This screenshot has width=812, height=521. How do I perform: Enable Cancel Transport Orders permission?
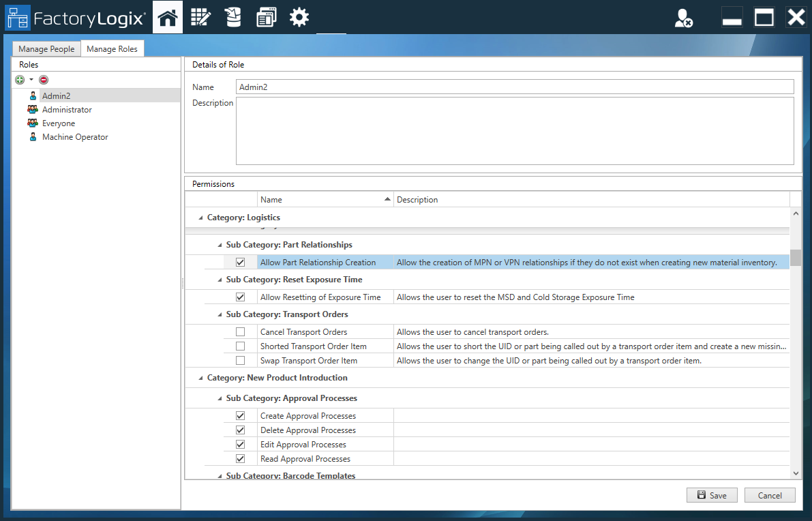click(x=240, y=332)
